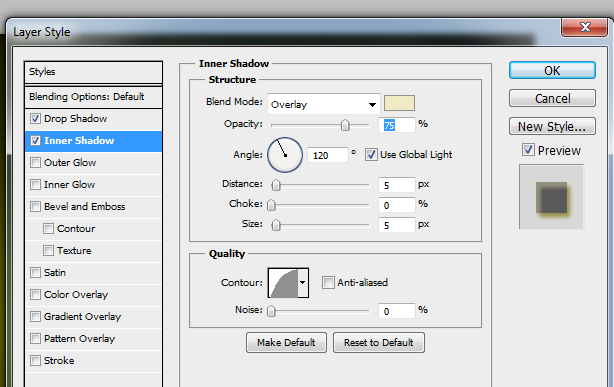
Task: Select the Gradient Overlay label row
Action: click(82, 316)
